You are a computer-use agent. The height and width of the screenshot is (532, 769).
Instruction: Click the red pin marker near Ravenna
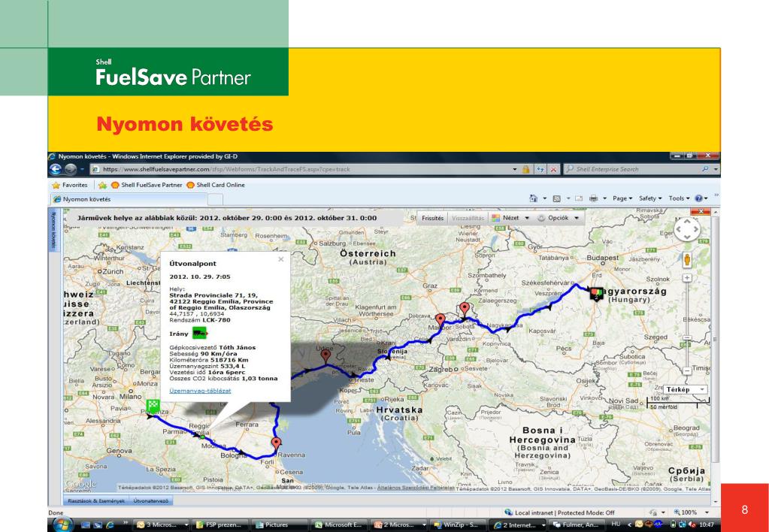pyautogui.click(x=276, y=443)
